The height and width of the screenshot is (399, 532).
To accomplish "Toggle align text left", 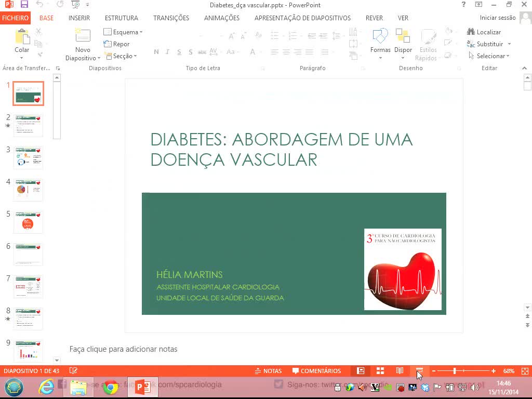I will [x=274, y=52].
